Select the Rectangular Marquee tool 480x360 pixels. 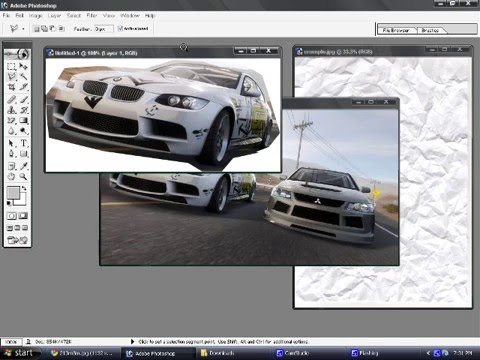pos(11,66)
